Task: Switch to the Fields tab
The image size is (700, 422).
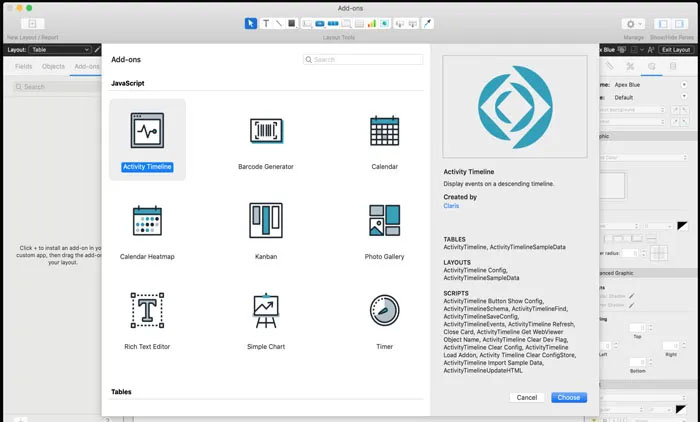Action: [x=24, y=67]
